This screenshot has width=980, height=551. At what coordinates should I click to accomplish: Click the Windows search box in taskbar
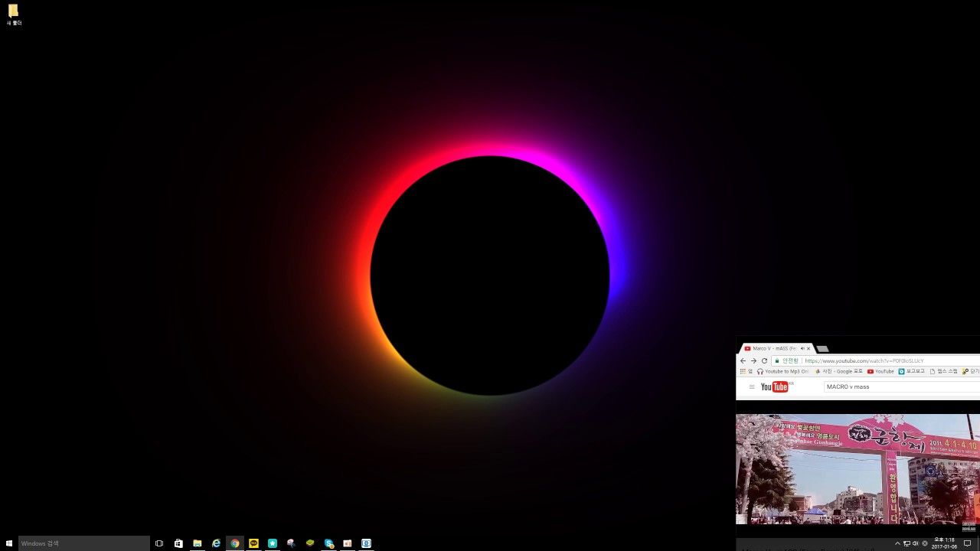pyautogui.click(x=84, y=543)
